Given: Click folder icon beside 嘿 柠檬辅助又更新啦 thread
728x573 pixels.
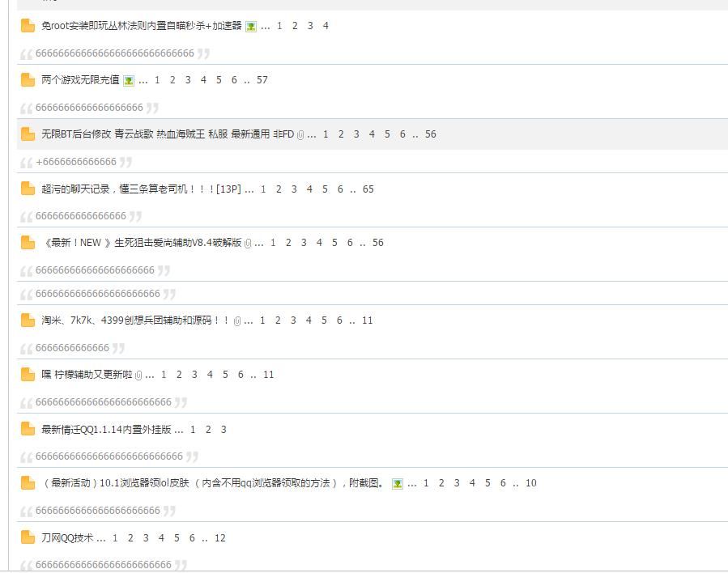Looking at the screenshot, I should 28,375.
